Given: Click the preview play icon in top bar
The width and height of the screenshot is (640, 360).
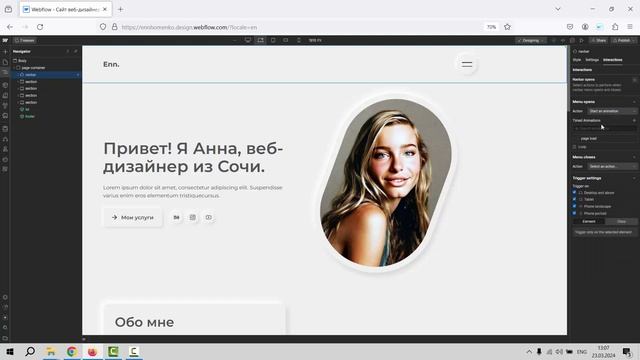Looking at the screenshot, I should (582, 40).
